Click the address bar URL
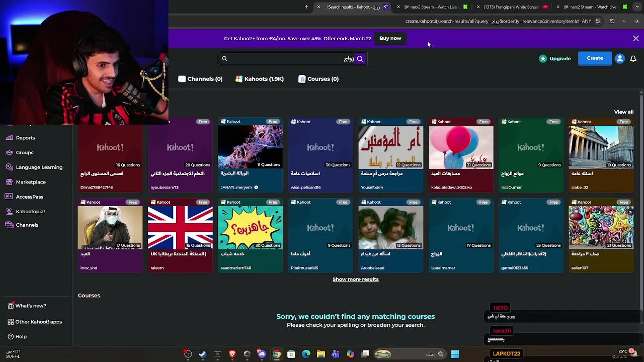This screenshot has width=644, height=362. tap(498, 21)
